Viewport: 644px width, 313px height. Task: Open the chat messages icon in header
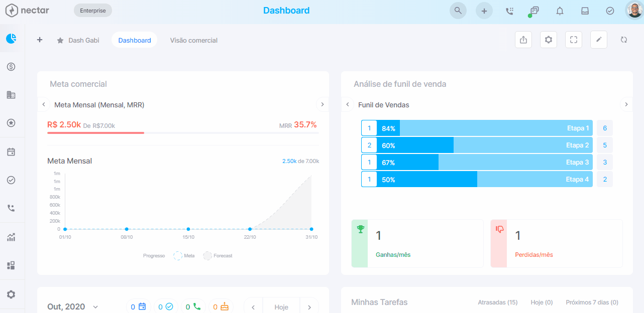click(x=534, y=11)
